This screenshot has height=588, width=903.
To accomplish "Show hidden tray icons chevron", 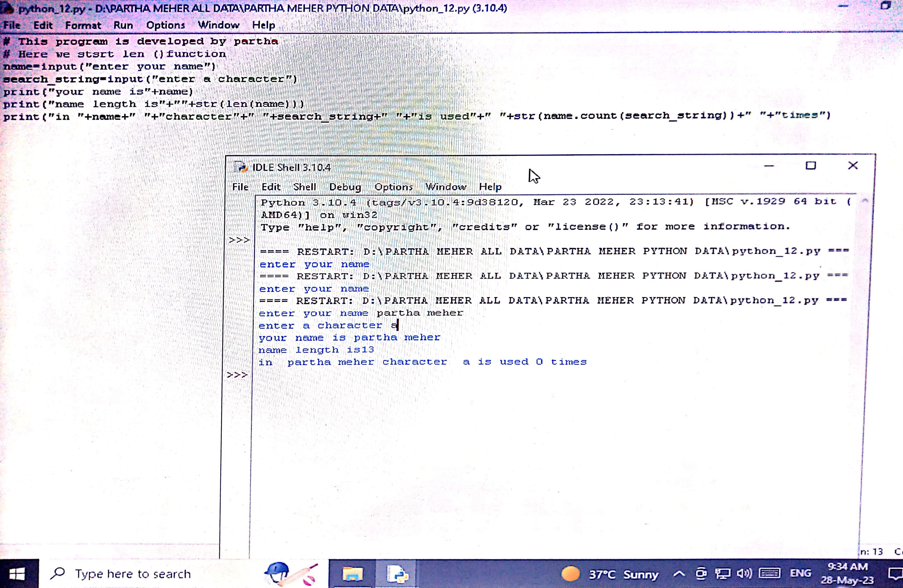I will [679, 574].
